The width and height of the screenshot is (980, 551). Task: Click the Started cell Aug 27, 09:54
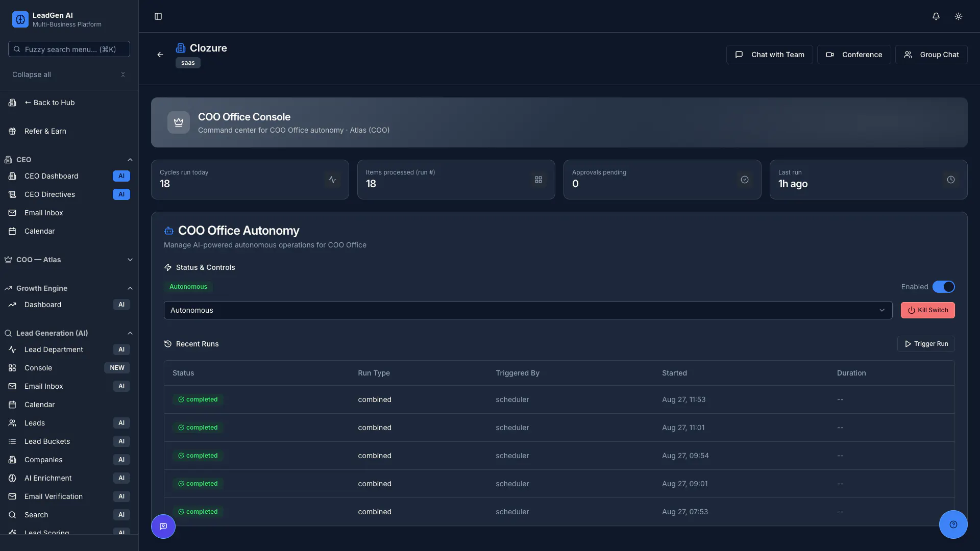pyautogui.click(x=685, y=456)
